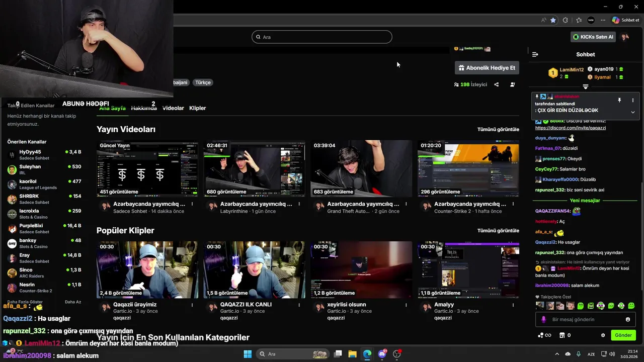Open the PurpleBixi recommended channel

(x=44, y=228)
